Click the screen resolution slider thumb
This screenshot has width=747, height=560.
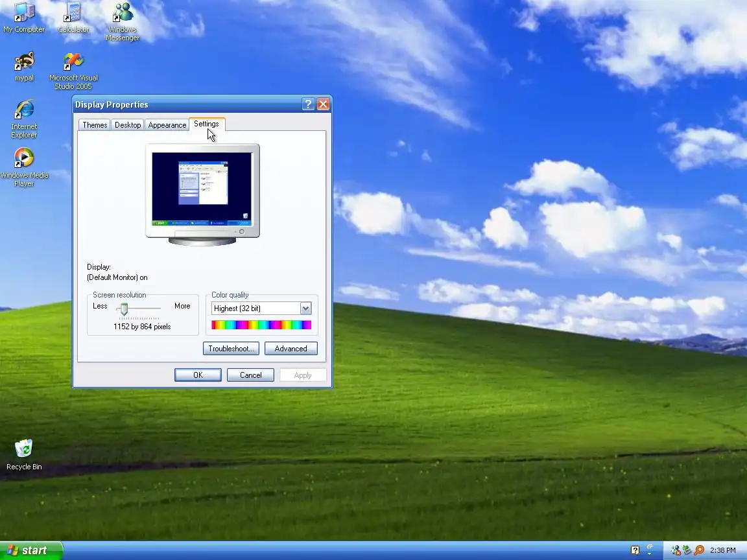point(124,309)
